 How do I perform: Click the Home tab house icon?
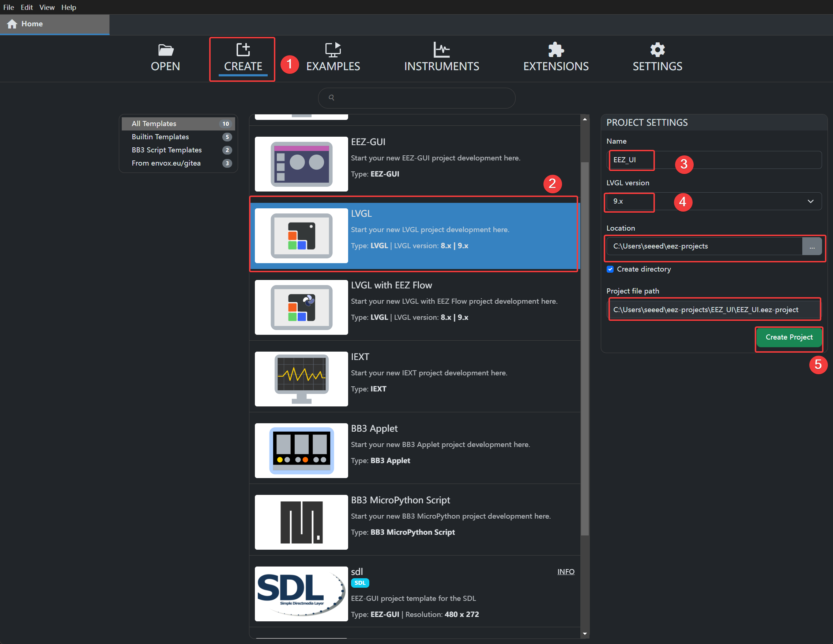tap(12, 24)
